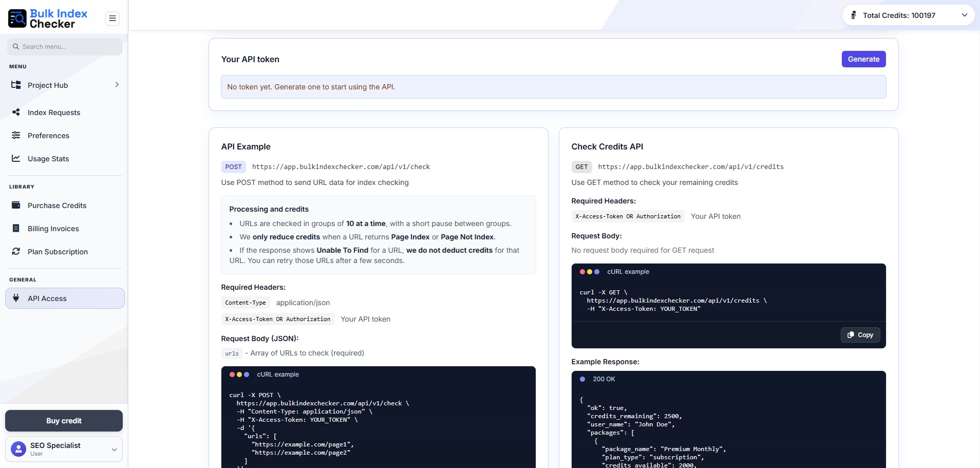Click the Purchase Credits wallet icon
Image resolution: width=980 pixels, height=468 pixels.
pos(16,205)
